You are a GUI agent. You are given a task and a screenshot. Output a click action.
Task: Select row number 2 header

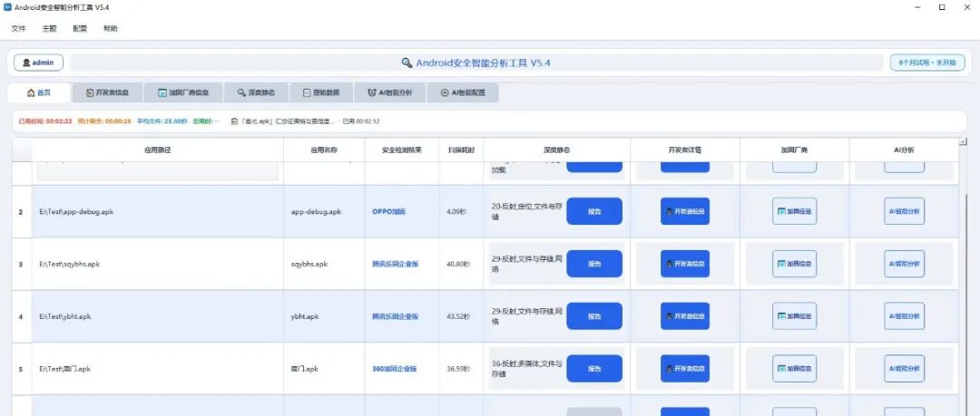(x=21, y=212)
